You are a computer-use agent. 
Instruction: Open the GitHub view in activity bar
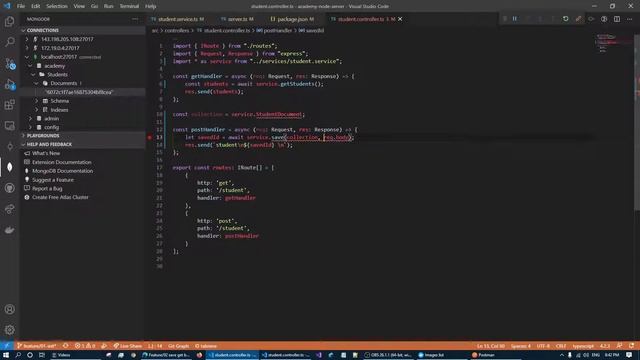click(9, 188)
